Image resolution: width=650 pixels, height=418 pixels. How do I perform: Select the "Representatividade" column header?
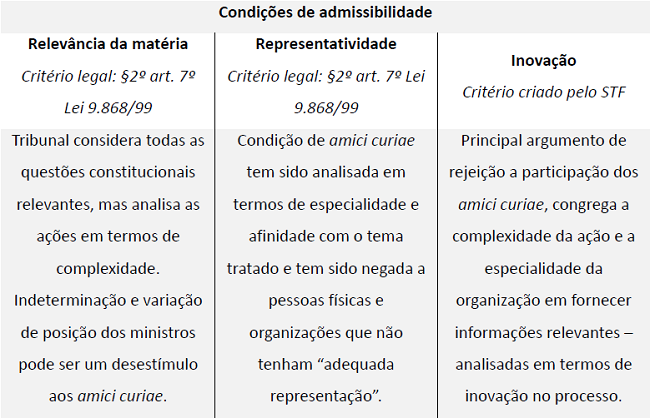click(x=326, y=45)
